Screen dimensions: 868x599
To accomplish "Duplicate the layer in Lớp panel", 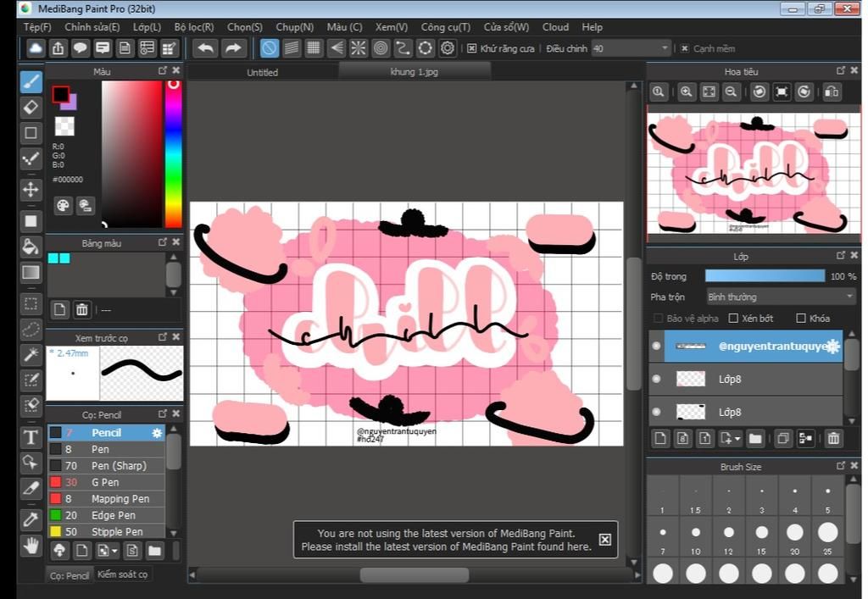I will [782, 439].
